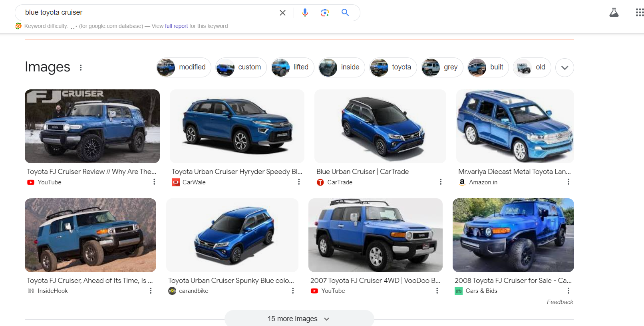644x326 pixels.
Task: Open Google Lens image search icon
Action: coord(325,13)
